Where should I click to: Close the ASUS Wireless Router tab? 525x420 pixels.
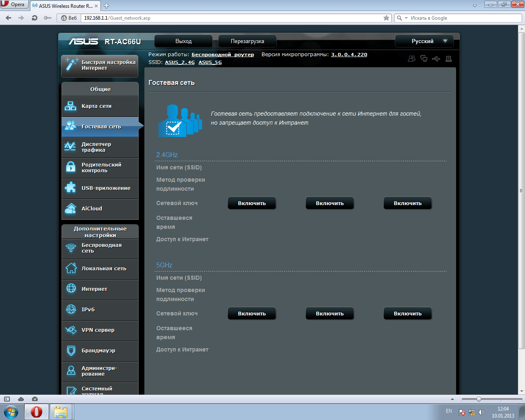tap(96, 6)
